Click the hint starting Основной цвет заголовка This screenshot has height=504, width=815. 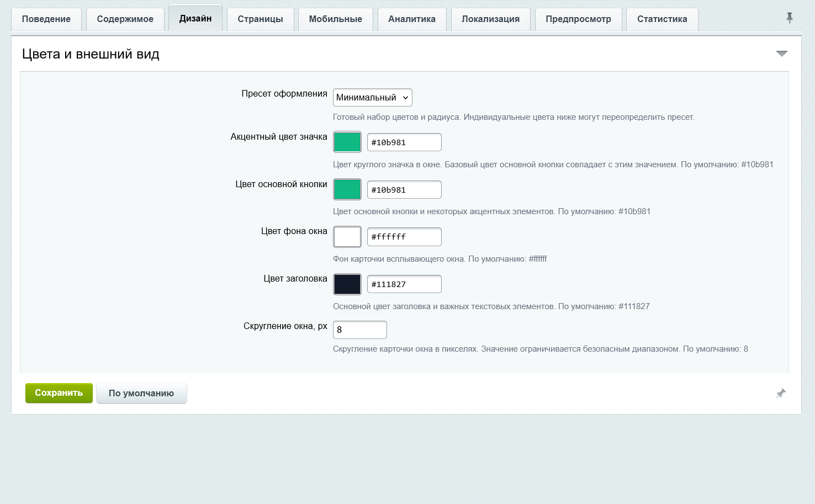click(491, 306)
